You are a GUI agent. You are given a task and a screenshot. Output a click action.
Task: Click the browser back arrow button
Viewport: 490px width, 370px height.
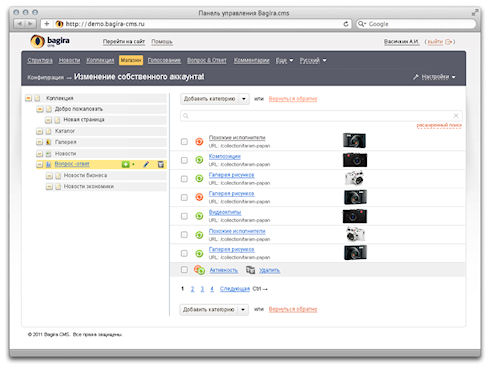coord(20,24)
